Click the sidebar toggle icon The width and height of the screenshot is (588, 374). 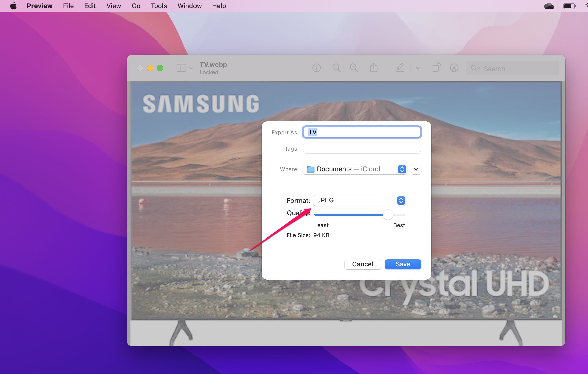click(180, 68)
